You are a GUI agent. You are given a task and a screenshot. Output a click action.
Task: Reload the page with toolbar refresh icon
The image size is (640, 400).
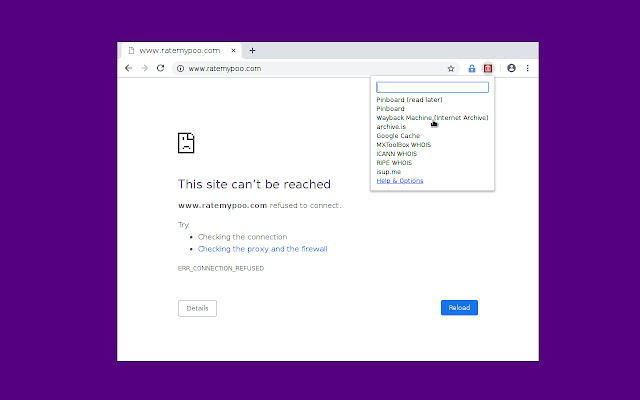160,68
